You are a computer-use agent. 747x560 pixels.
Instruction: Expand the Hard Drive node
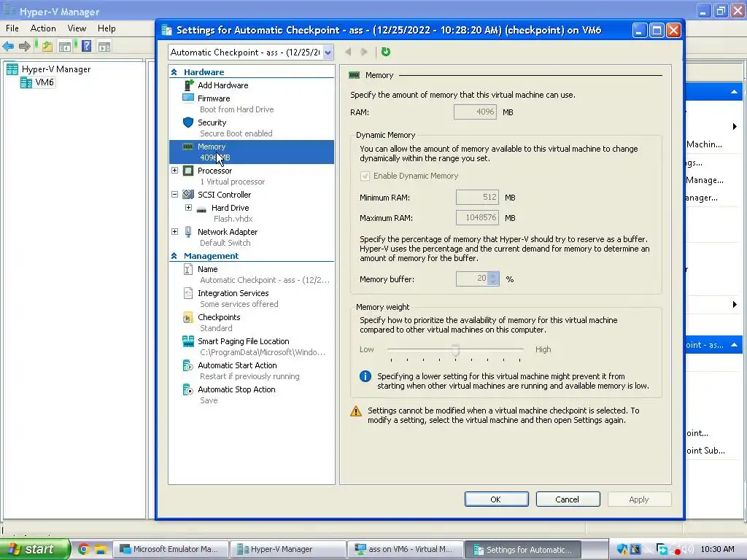189,208
